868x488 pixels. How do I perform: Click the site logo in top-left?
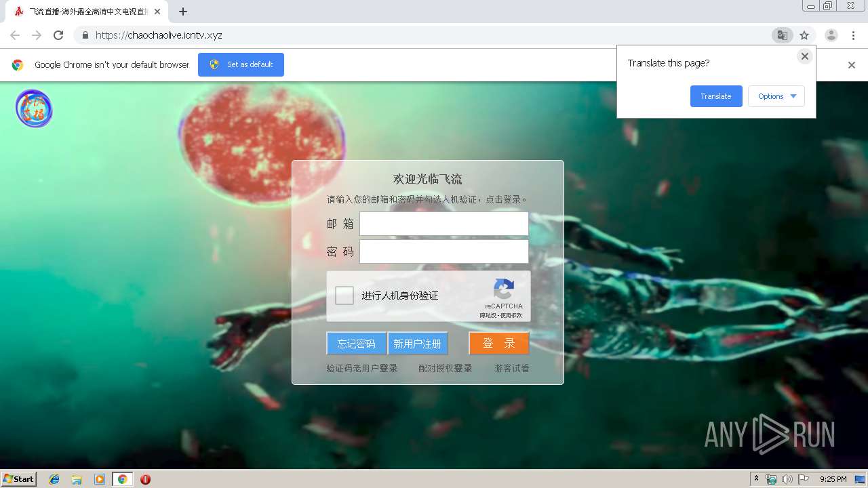34,108
